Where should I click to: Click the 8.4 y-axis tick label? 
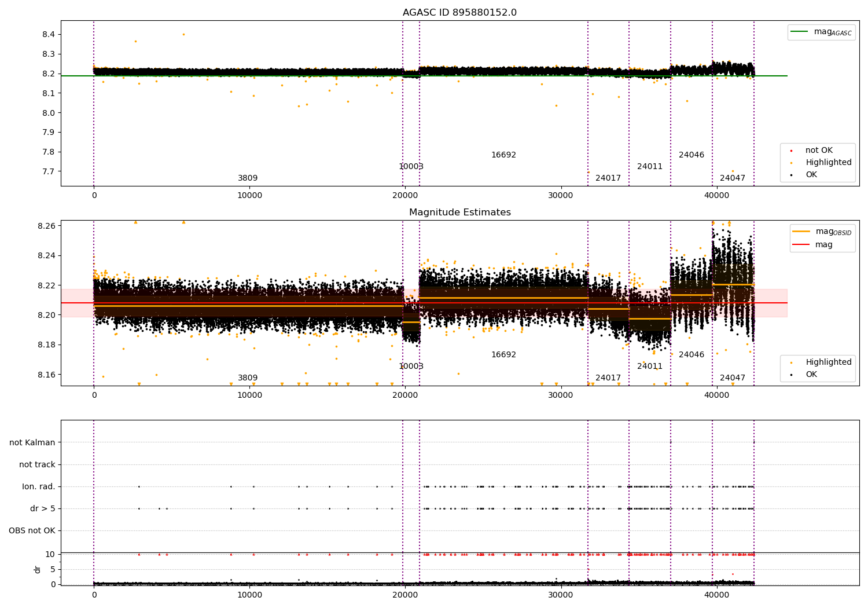tap(49, 35)
